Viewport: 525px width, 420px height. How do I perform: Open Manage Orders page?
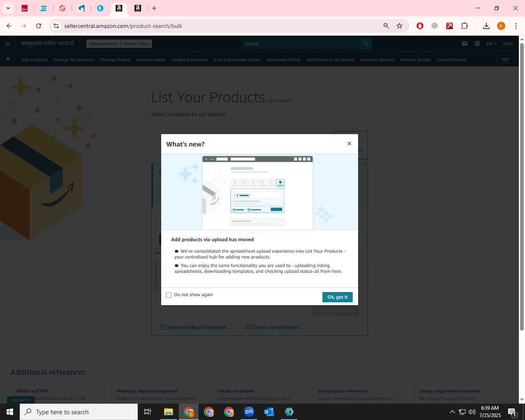(x=115, y=60)
